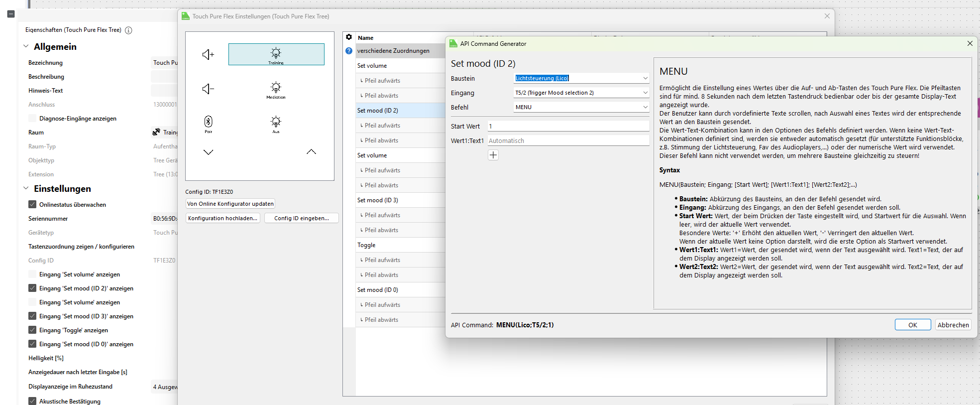The image size is (980, 405).
Task: Toggle 'Eingang Toggle anzeigen' checkbox
Action: 32,330
